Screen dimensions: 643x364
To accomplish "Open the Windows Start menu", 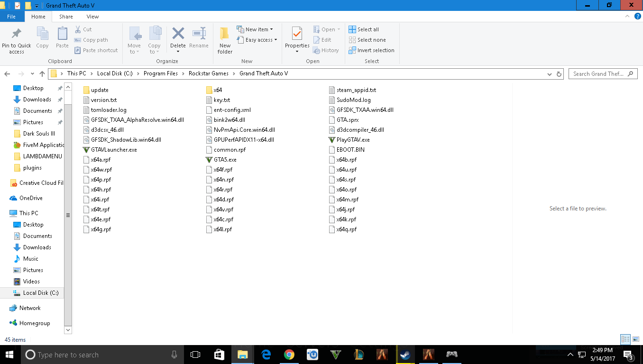I will [9, 355].
